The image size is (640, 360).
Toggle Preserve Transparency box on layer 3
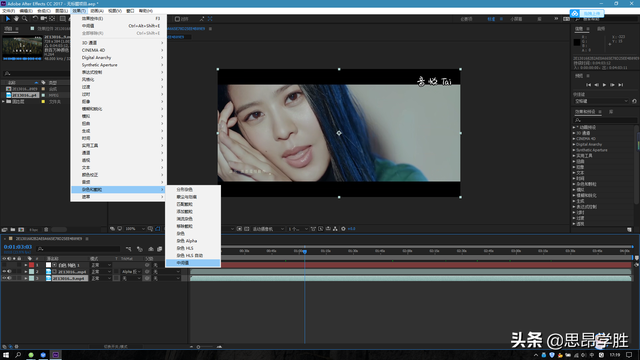116,278
